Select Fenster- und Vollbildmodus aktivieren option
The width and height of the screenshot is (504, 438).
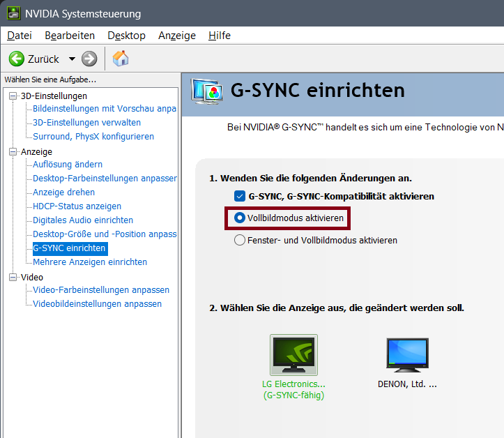[x=240, y=240]
